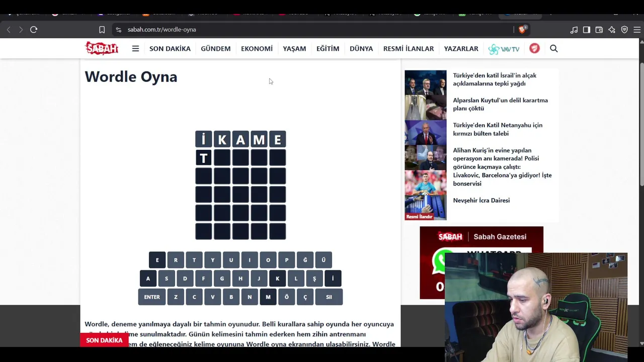Image resolution: width=644 pixels, height=362 pixels.
Task: Tap the S key on the Wordle keyboard
Action: click(x=167, y=279)
